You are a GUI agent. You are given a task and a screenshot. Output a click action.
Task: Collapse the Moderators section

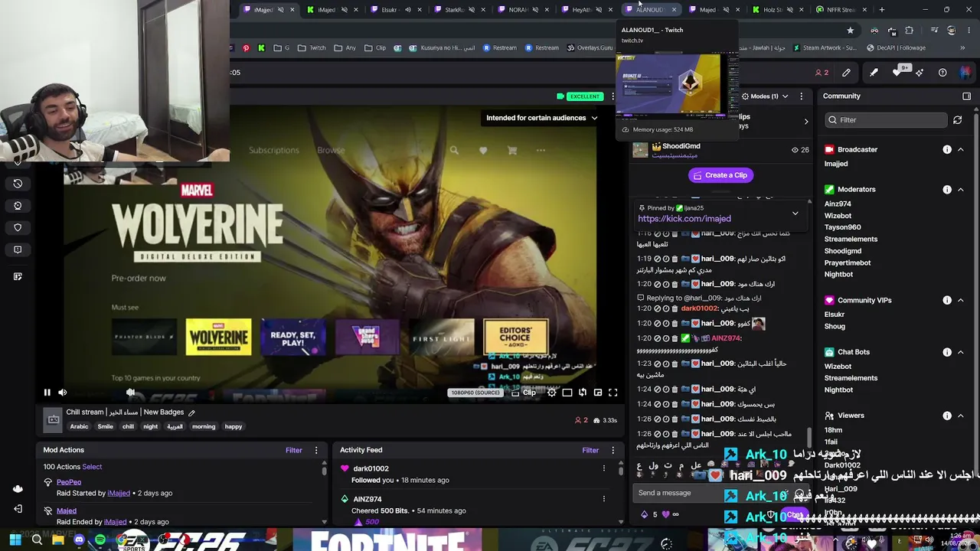pos(960,190)
